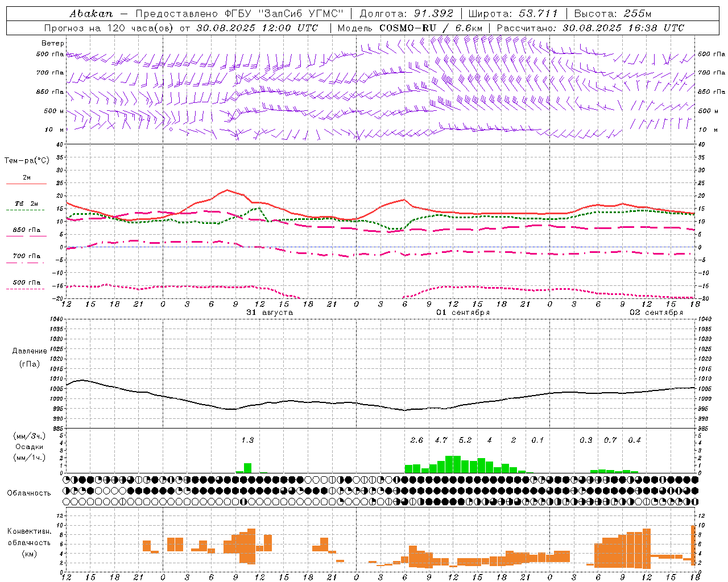Click the 4.7 precipitation total value
Image resolution: width=728 pixels, height=582 pixels.
(441, 440)
